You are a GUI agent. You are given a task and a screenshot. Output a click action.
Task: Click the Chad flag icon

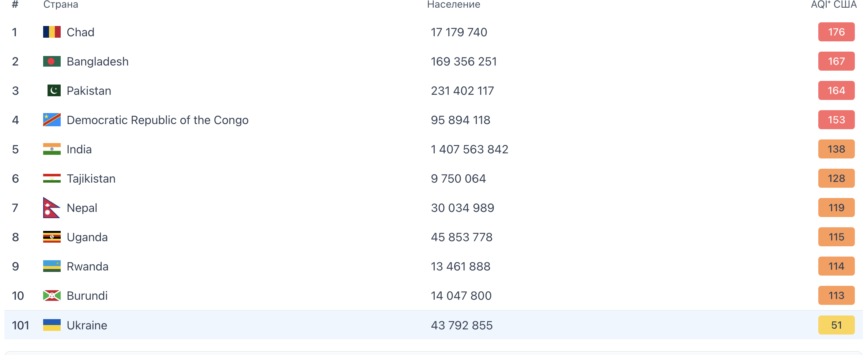pos(52,32)
